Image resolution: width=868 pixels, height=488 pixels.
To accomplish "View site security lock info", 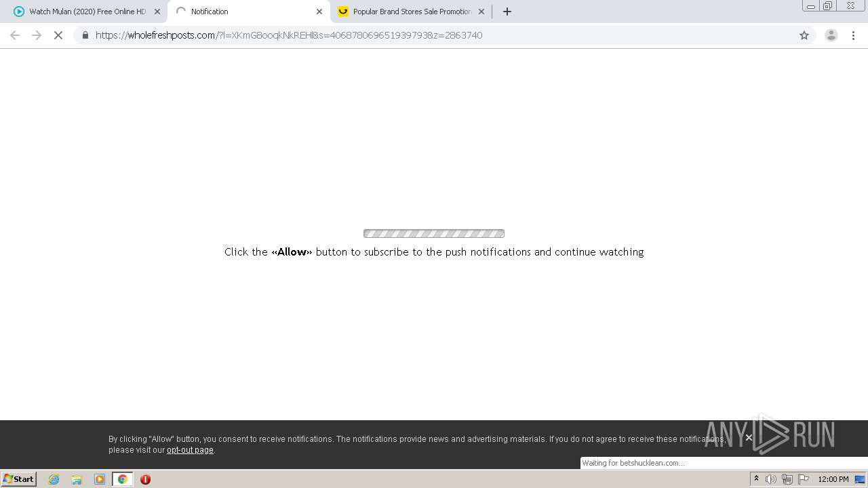I will click(85, 35).
